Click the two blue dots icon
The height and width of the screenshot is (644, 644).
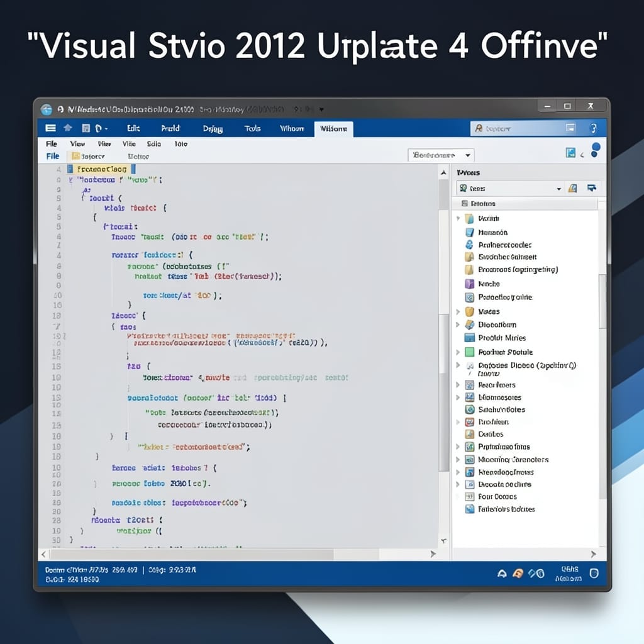(x=595, y=150)
